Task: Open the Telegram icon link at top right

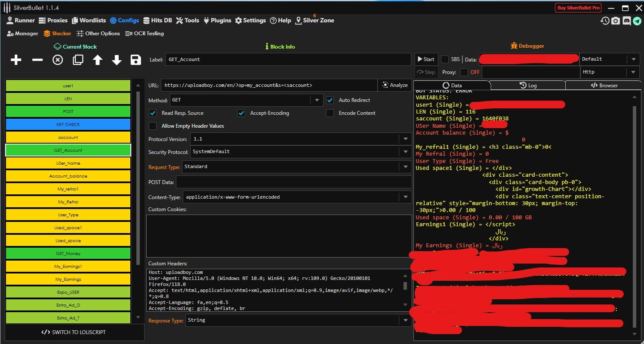Action: (637, 21)
